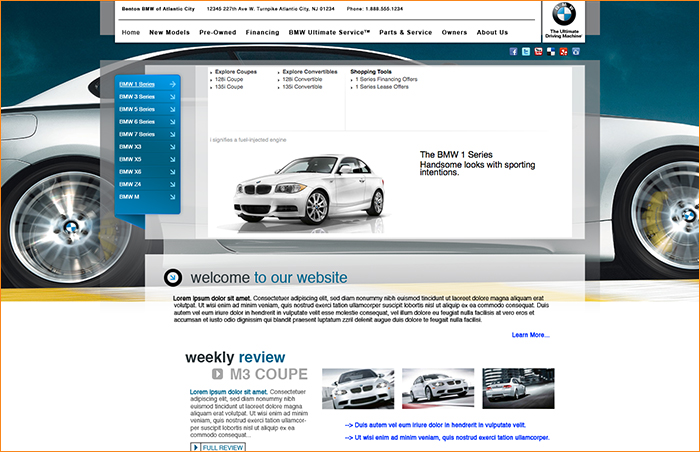
Task: Open the About Us menu
Action: pyautogui.click(x=492, y=32)
